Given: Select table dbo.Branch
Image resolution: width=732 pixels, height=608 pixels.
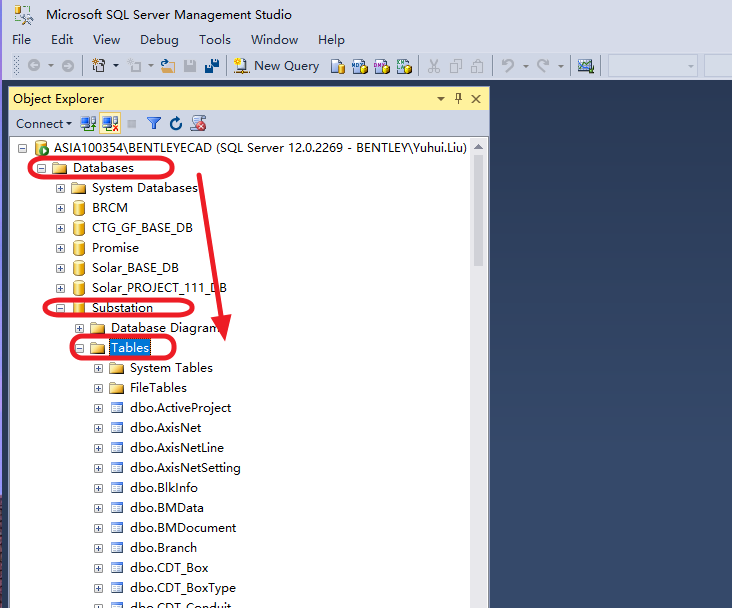Looking at the screenshot, I should 163,548.
